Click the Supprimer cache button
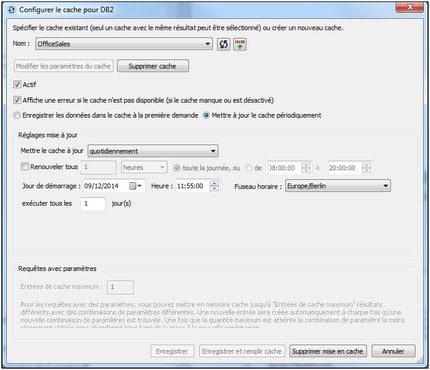 pos(153,66)
